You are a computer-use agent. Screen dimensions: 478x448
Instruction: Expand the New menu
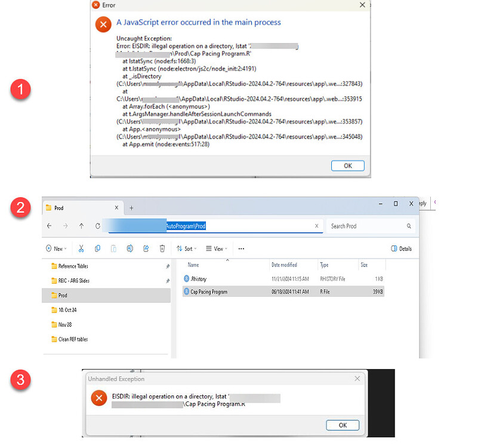56,248
